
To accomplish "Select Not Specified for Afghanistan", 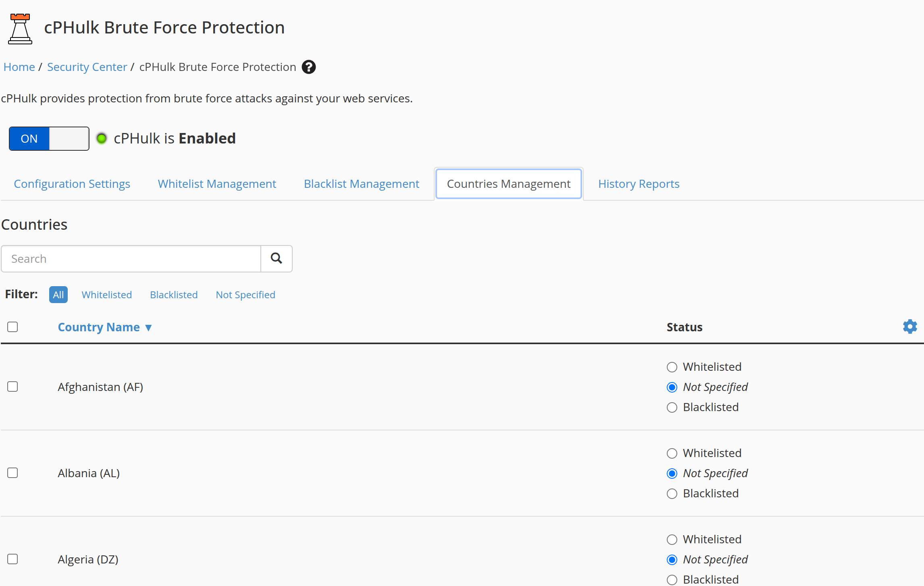I will pos(672,387).
